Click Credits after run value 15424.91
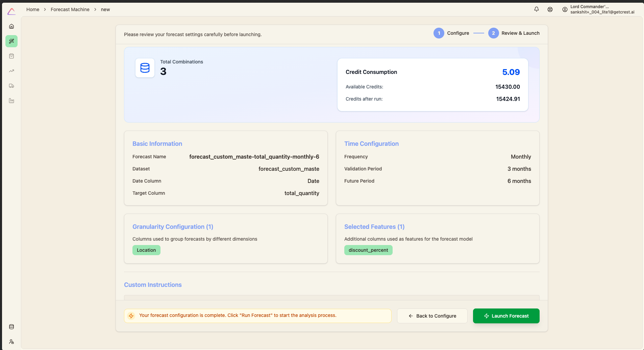The image size is (644, 350). (508, 99)
